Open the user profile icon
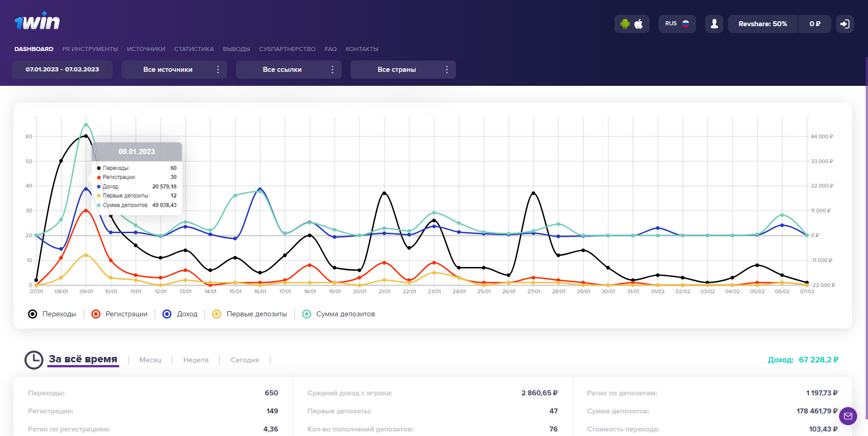Screen dimensions: 868x436 click(714, 24)
